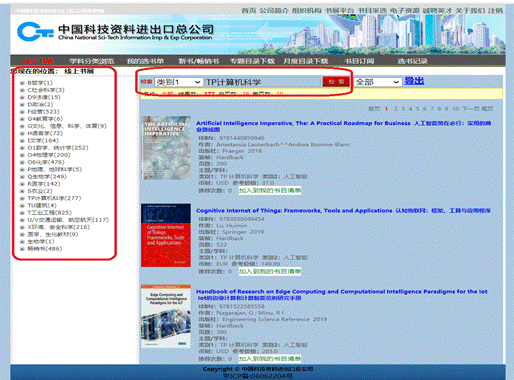Open the 关于我们 top link
Screen dimensions: 514x380
[x=470, y=11]
